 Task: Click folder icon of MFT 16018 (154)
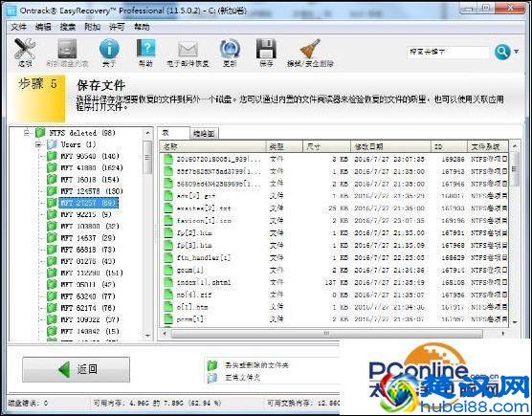(x=52, y=180)
